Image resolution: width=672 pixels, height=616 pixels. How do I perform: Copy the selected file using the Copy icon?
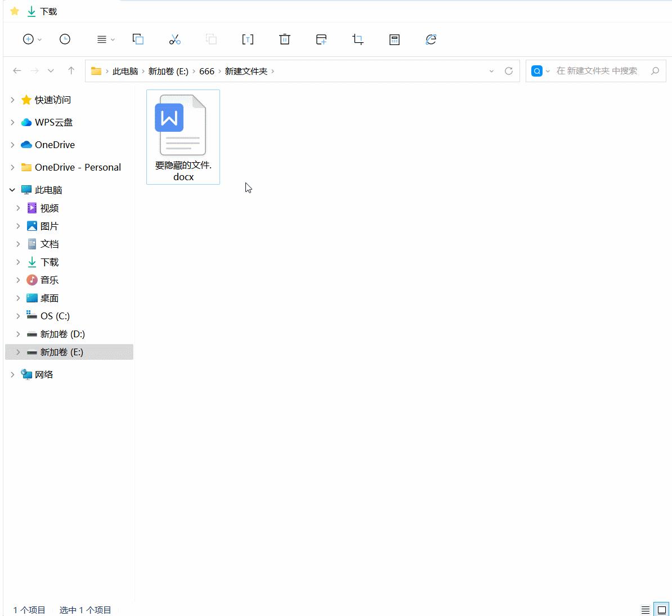tap(138, 39)
